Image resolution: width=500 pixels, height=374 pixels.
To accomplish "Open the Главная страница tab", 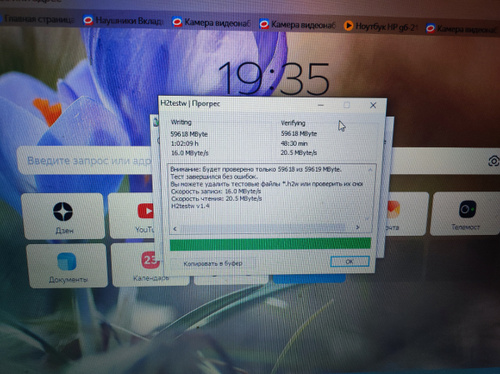I will [x=37, y=19].
